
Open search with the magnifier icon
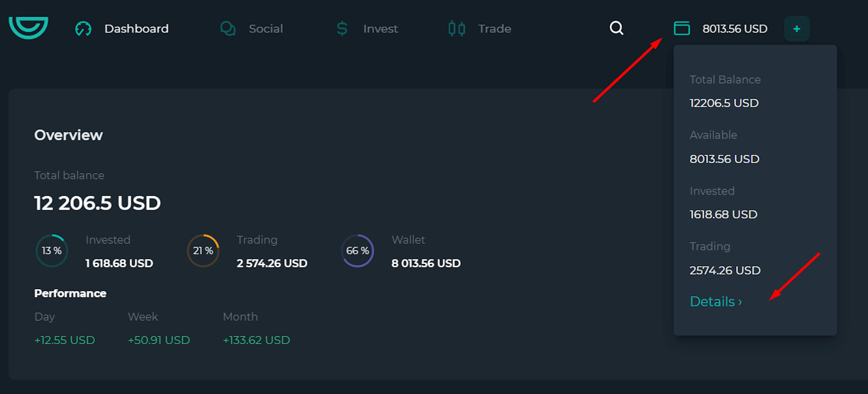pyautogui.click(x=616, y=28)
